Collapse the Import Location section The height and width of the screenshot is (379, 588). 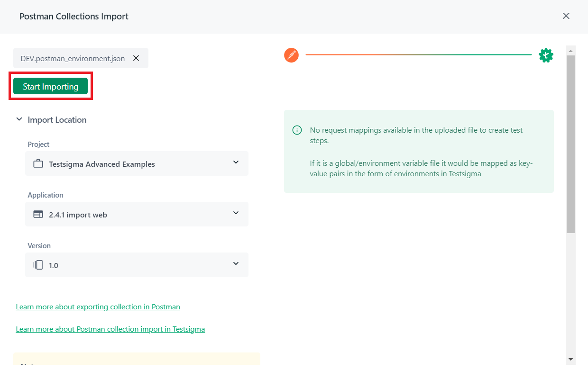click(x=19, y=119)
